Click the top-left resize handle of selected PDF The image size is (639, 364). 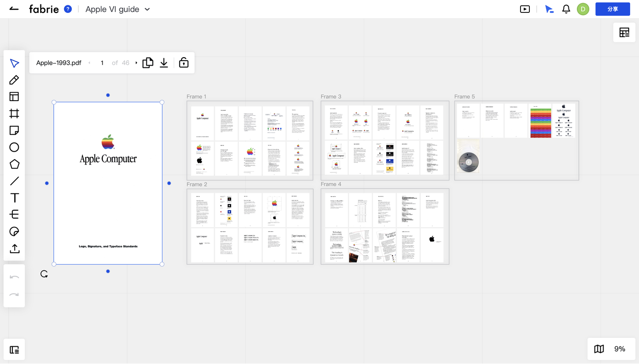54,102
